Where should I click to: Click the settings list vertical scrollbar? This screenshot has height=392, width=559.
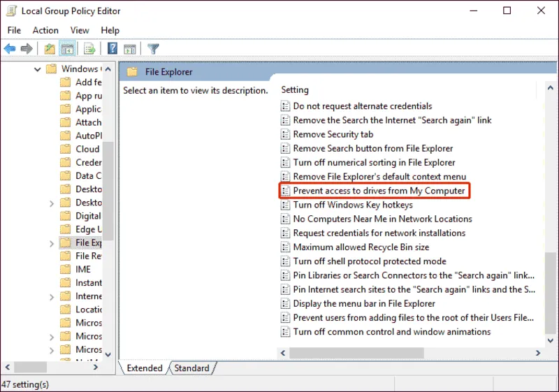click(x=551, y=210)
